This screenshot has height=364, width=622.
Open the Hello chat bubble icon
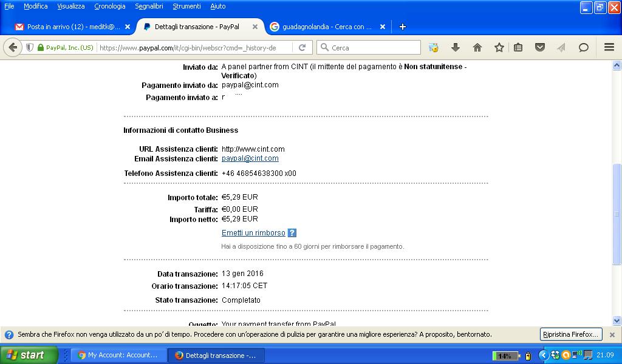point(583,47)
